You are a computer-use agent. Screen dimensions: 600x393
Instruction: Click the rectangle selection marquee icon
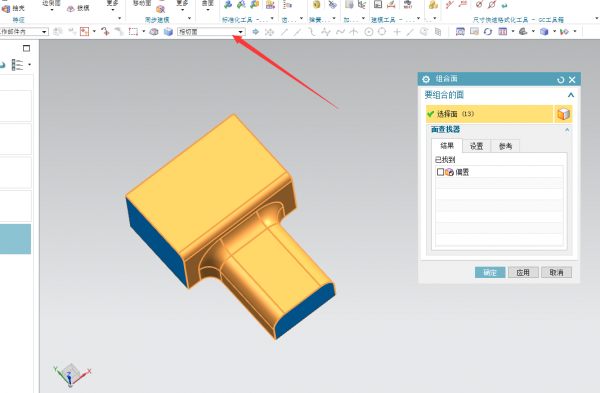click(133, 32)
